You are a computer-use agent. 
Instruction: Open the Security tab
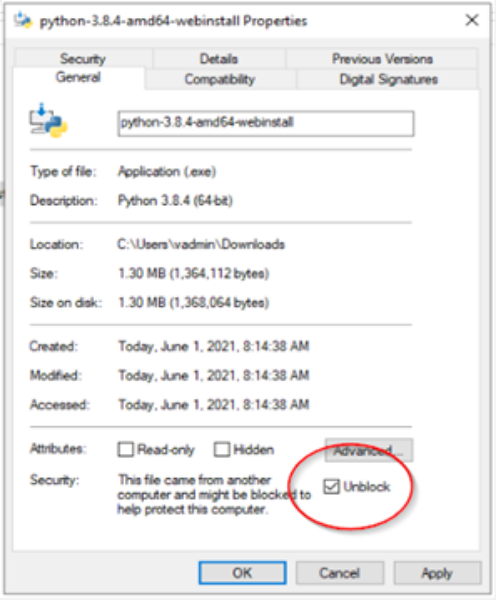83,59
